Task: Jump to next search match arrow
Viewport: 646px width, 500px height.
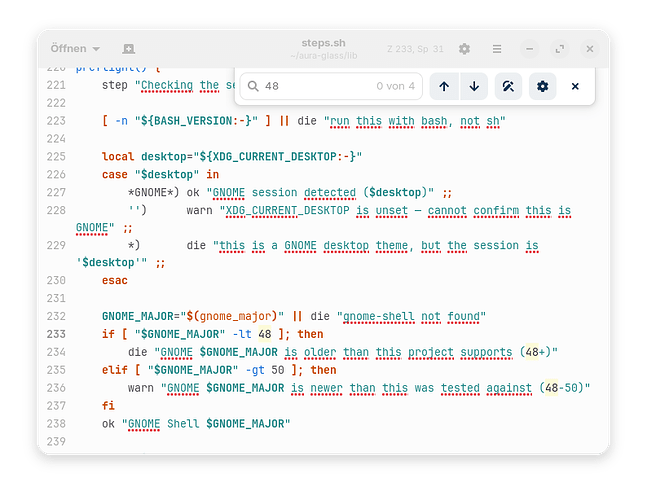Action: [474, 86]
